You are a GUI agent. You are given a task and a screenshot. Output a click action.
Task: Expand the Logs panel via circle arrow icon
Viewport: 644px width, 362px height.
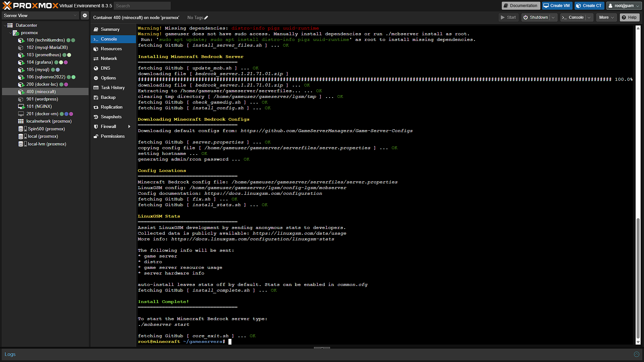(x=636, y=354)
